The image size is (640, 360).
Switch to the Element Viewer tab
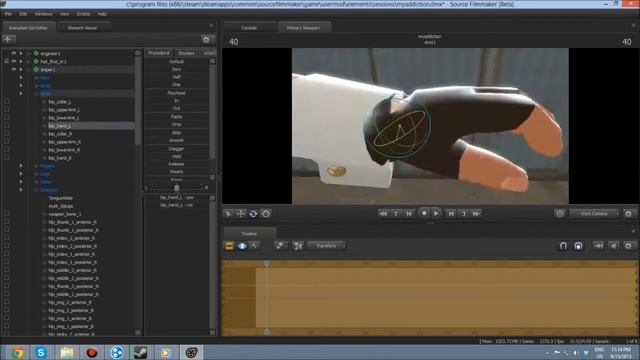coord(82,28)
